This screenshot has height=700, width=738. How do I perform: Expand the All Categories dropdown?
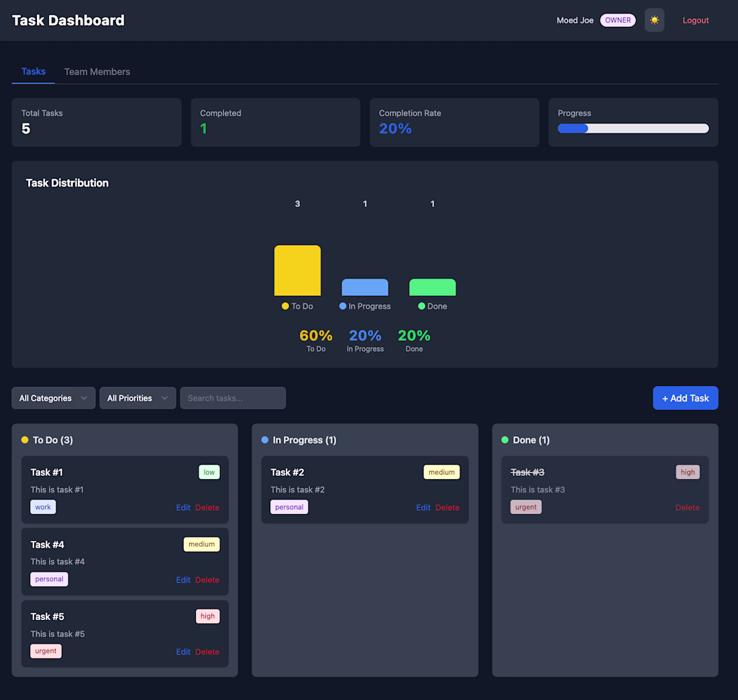[x=53, y=398]
